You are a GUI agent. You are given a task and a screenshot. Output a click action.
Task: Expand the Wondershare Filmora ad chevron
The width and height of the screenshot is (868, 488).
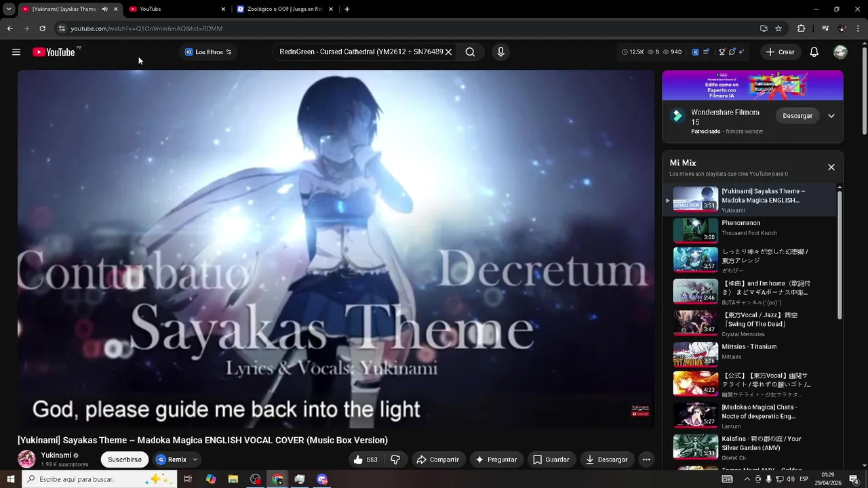pos(831,116)
